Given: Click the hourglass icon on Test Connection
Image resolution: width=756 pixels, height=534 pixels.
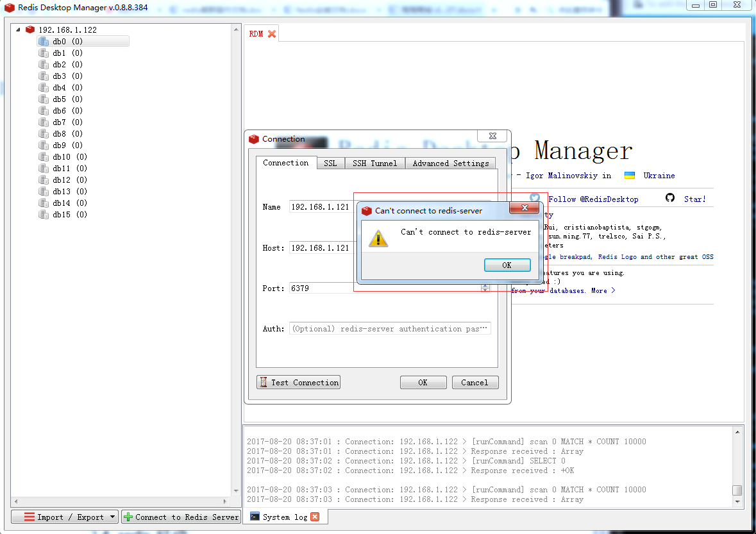Looking at the screenshot, I should coord(264,382).
